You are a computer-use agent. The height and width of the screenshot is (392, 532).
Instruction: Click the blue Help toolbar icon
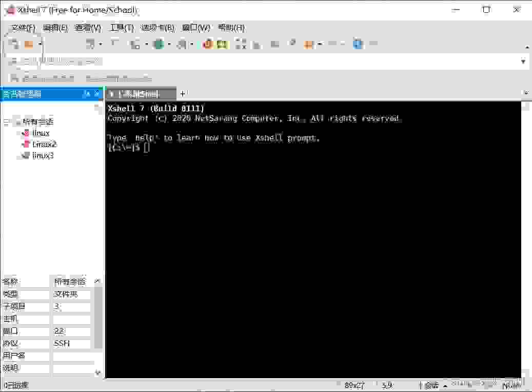coord(358,44)
